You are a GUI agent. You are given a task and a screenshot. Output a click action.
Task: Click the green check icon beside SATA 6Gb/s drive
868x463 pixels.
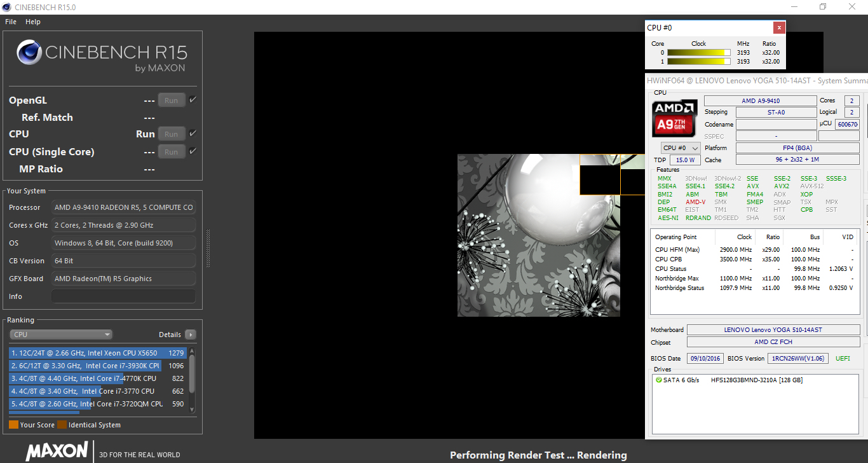tap(659, 380)
